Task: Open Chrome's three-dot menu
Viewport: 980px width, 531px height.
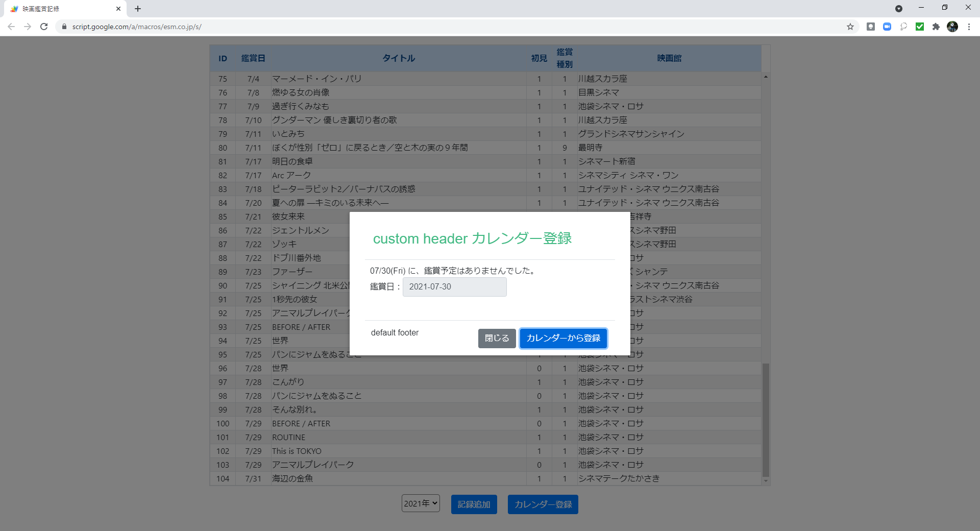Action: point(969,27)
